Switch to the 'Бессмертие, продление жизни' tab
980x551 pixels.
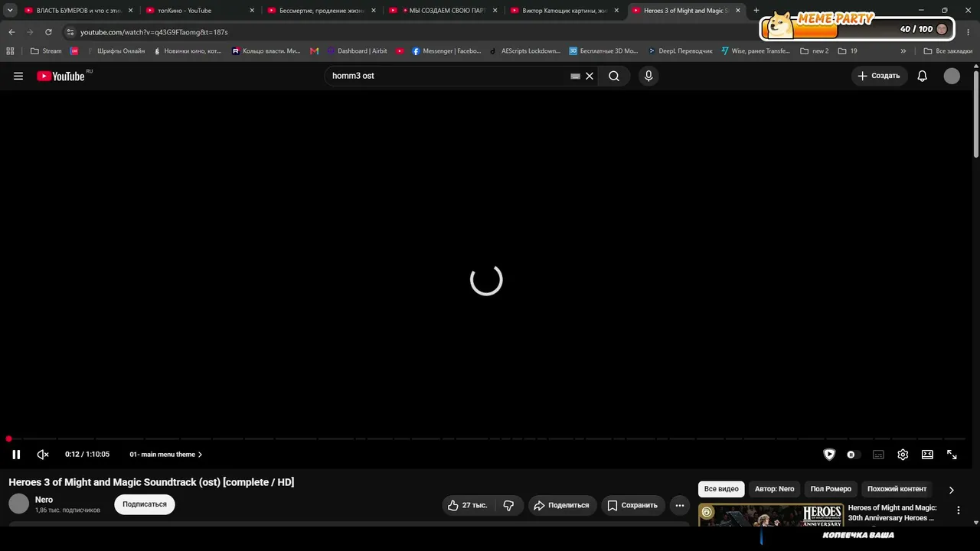[322, 11]
